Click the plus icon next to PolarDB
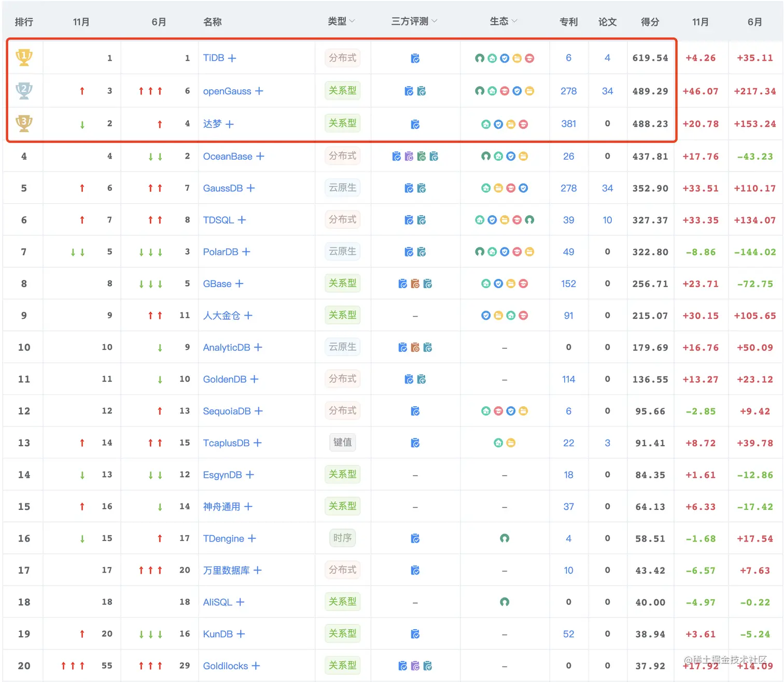Screen dimensions: 784x682 [246, 252]
